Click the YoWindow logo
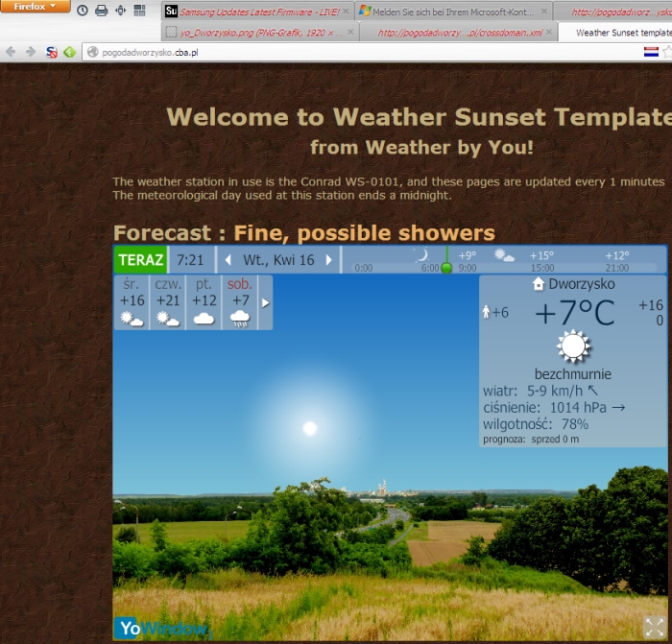Image resolution: width=672 pixels, height=644 pixels. point(161,629)
